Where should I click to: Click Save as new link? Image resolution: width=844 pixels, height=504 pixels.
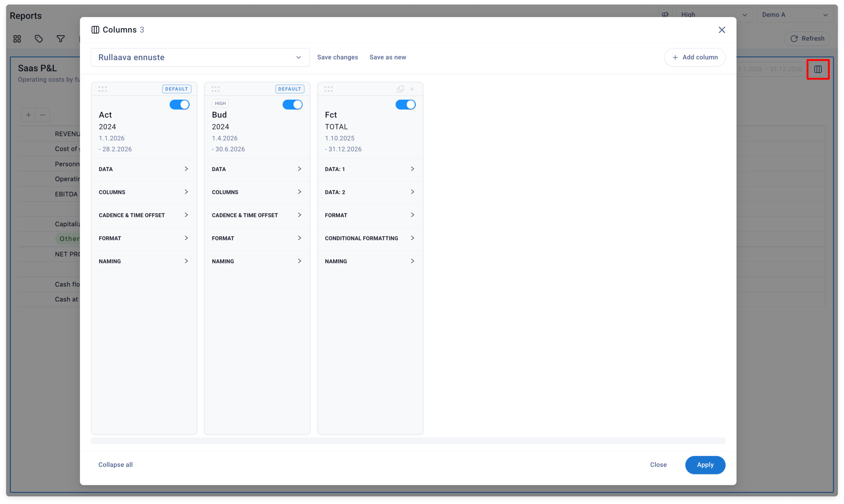(388, 57)
